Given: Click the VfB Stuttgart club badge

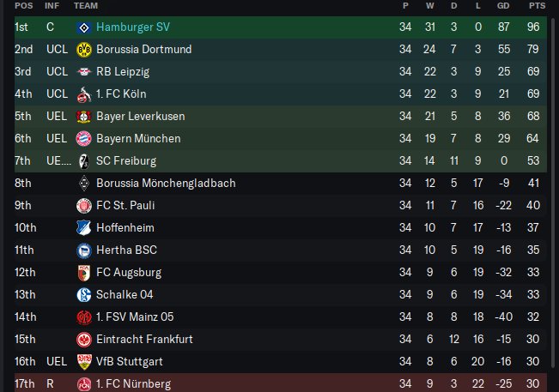Looking at the screenshot, I should click(x=83, y=361).
